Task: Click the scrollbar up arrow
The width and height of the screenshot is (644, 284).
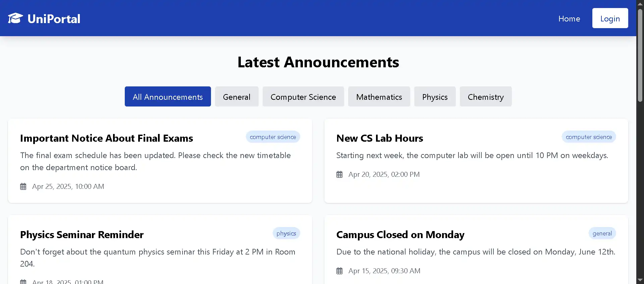Action: [640, 4]
